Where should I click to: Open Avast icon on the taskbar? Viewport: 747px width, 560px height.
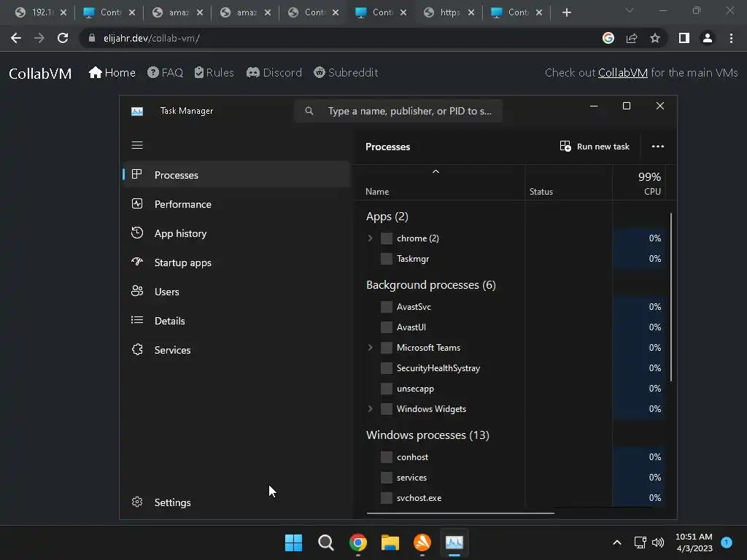(x=422, y=542)
